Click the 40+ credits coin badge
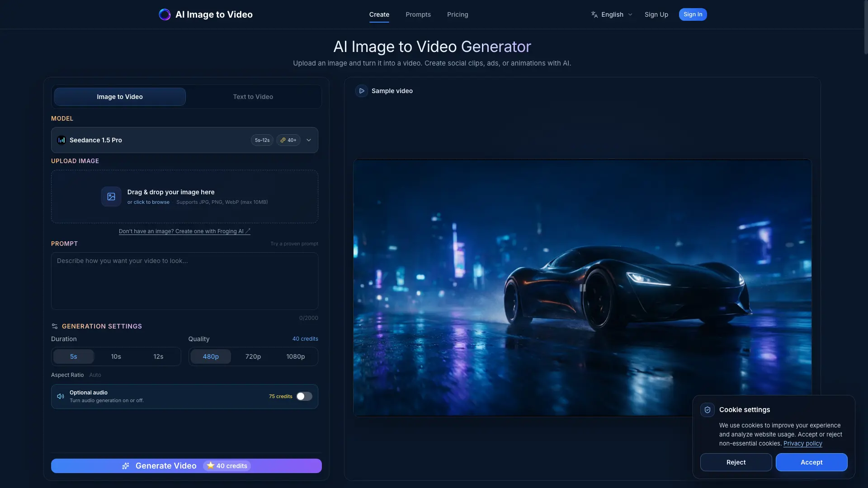Viewport: 868px width, 488px height. click(288, 140)
